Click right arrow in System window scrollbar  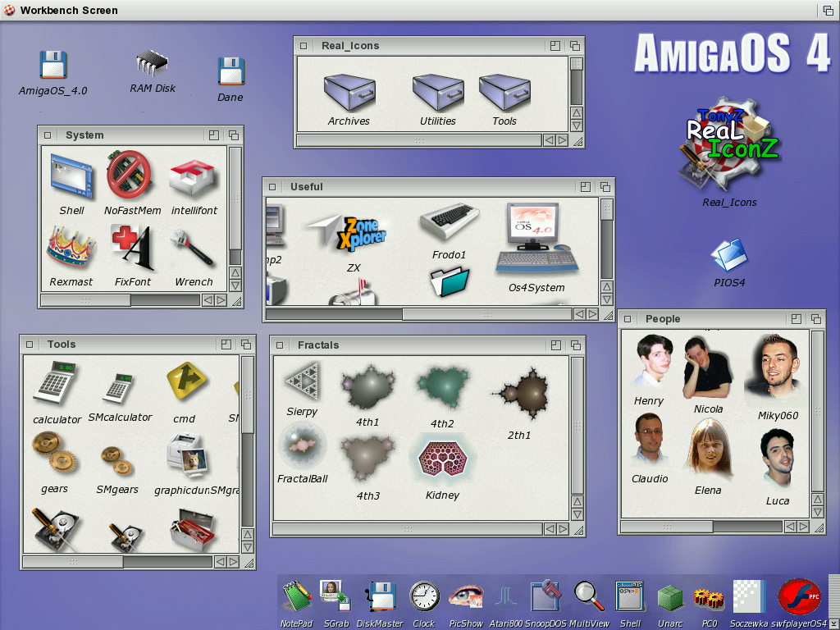pyautogui.click(x=221, y=300)
